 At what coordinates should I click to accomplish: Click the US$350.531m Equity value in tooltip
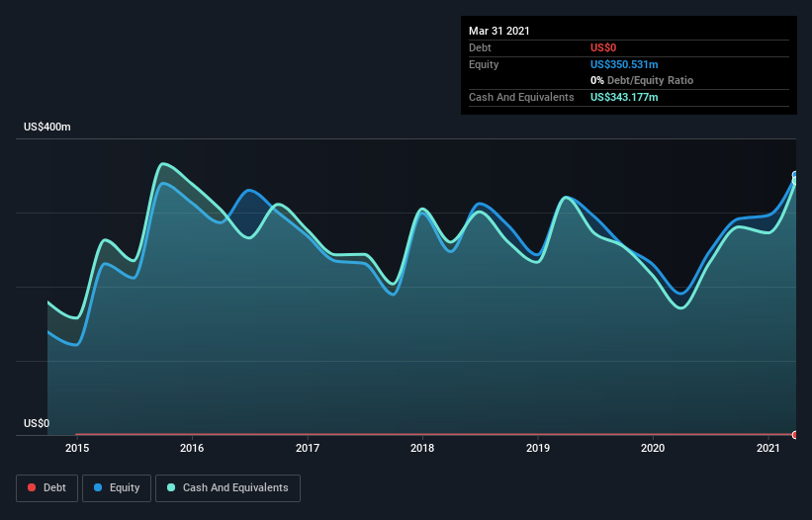pos(624,64)
